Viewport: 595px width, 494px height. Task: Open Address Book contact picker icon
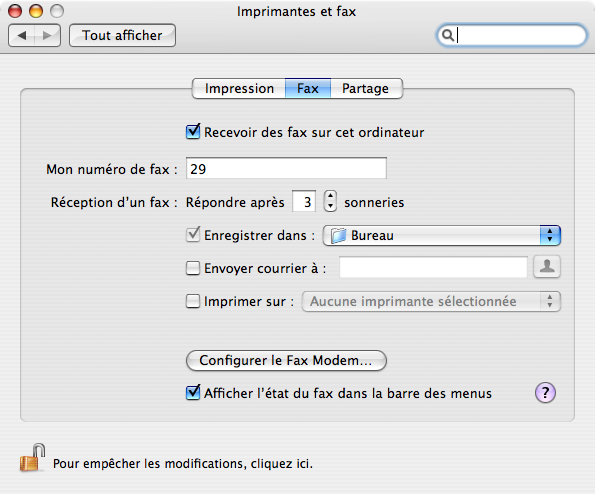pyautogui.click(x=547, y=267)
